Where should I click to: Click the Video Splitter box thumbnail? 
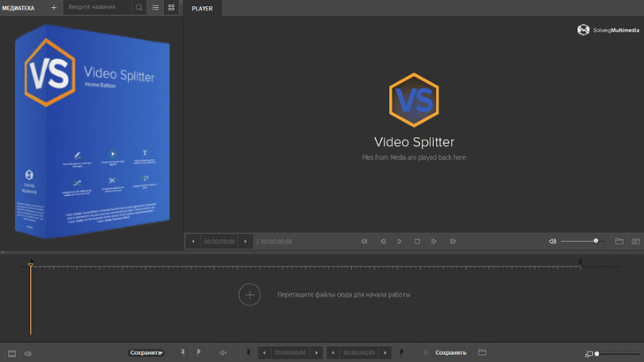click(x=92, y=132)
